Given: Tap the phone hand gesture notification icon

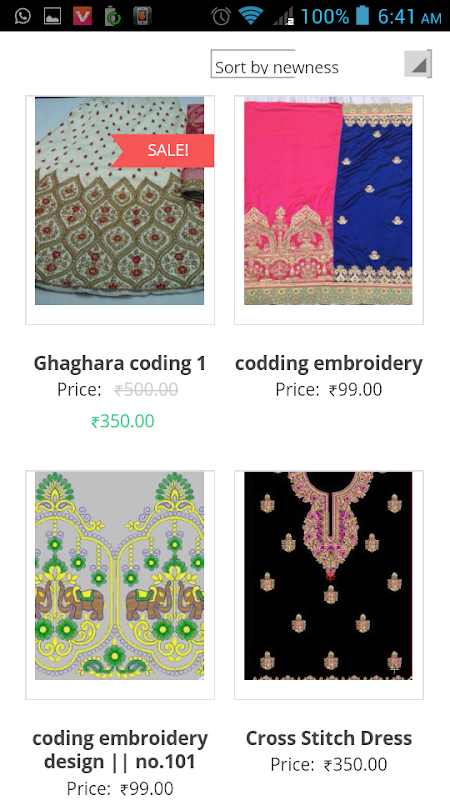Looking at the screenshot, I should coord(142,16).
